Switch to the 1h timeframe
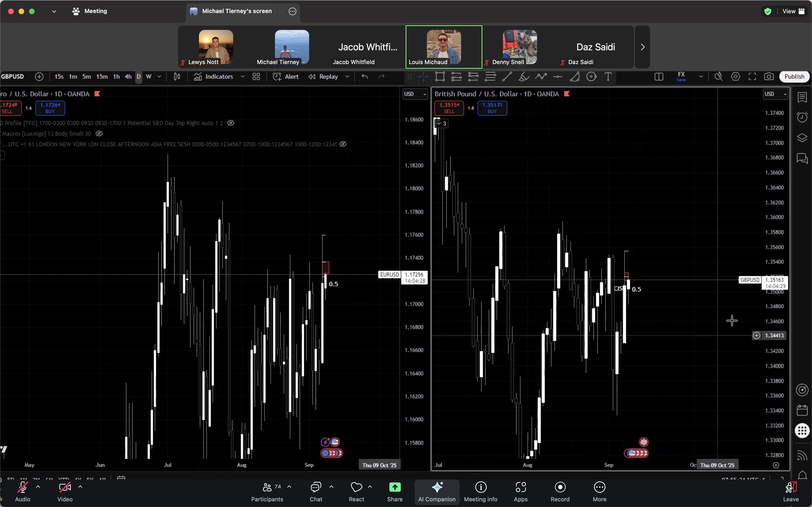Viewport: 812px width, 507px height. click(116, 77)
